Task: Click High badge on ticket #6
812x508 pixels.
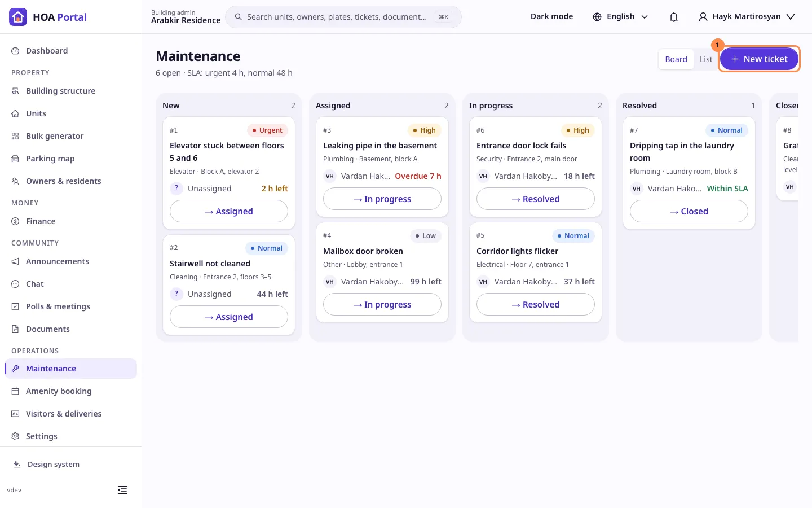Action: 577,130
